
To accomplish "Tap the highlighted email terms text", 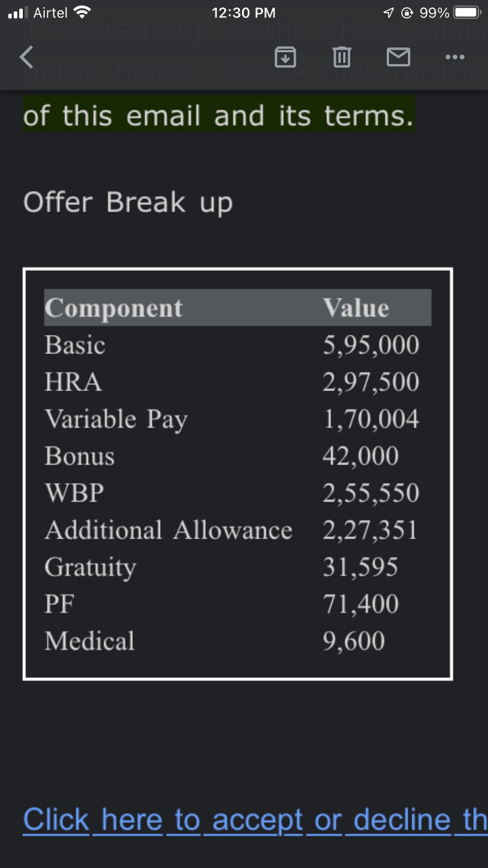I will (218, 116).
